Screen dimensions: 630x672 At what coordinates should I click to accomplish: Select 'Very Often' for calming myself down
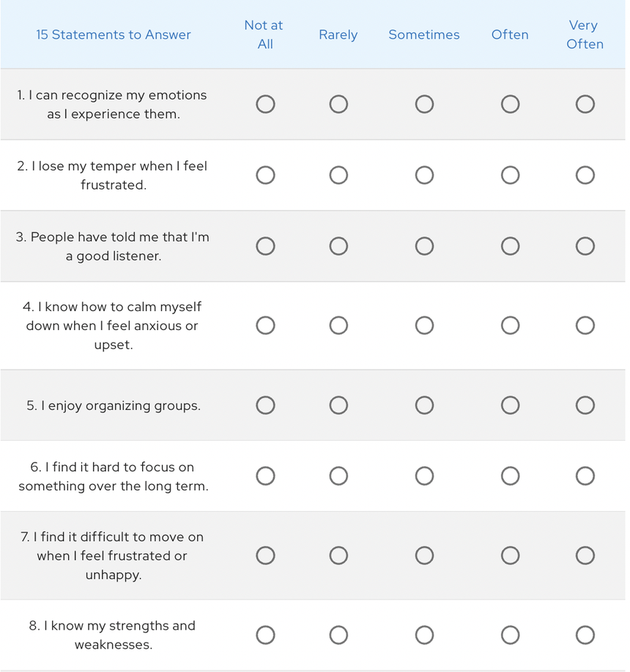[585, 325]
